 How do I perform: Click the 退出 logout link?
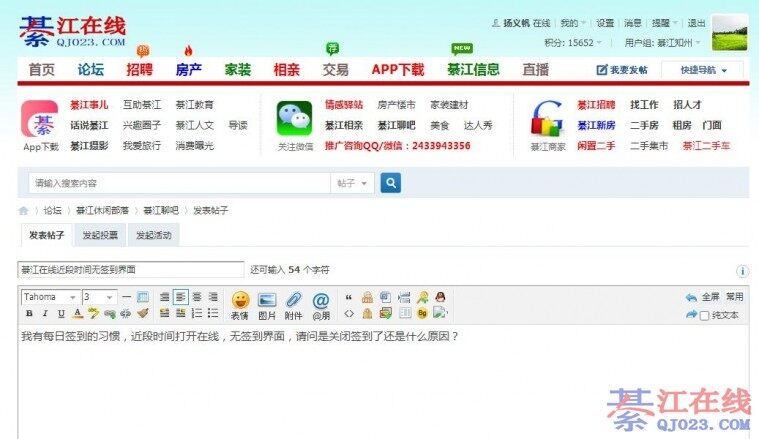[696, 23]
